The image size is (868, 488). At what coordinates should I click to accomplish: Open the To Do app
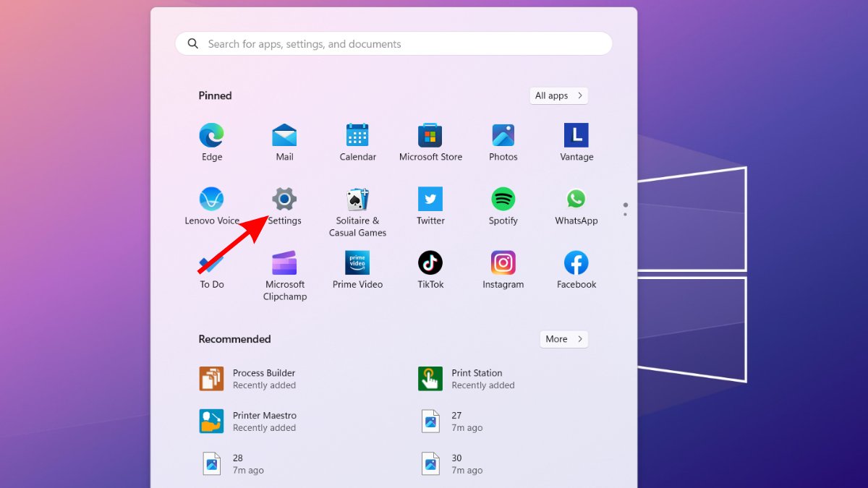pos(212,270)
